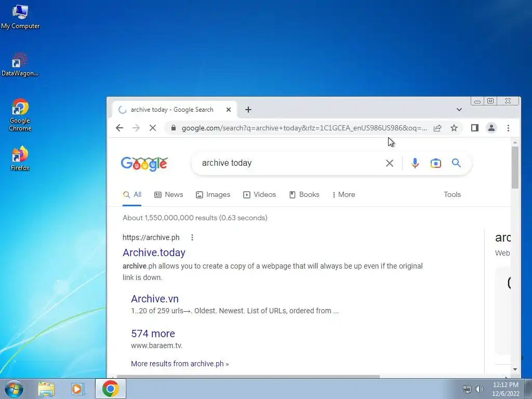
Task: Expand the tab search chevron
Action: click(459, 110)
